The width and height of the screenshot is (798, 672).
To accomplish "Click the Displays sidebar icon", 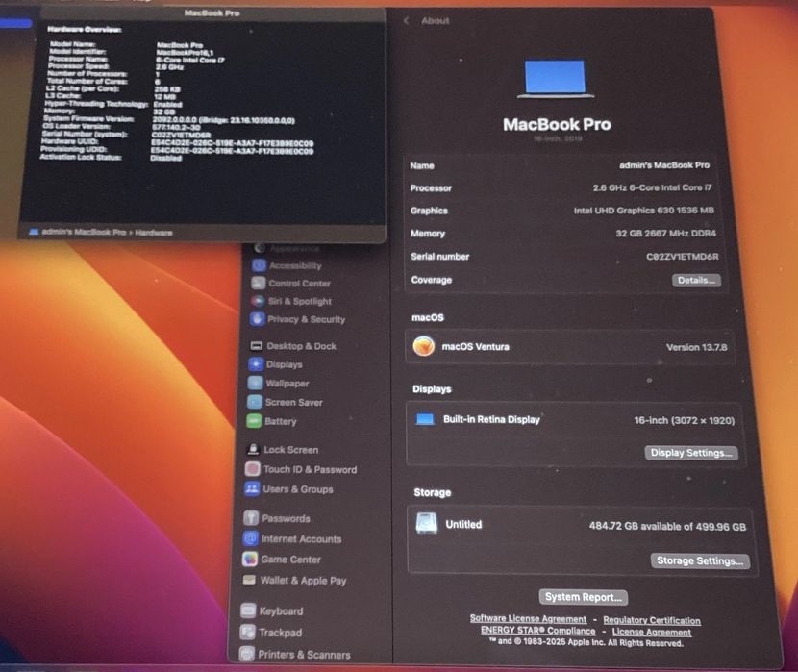I will (256, 364).
